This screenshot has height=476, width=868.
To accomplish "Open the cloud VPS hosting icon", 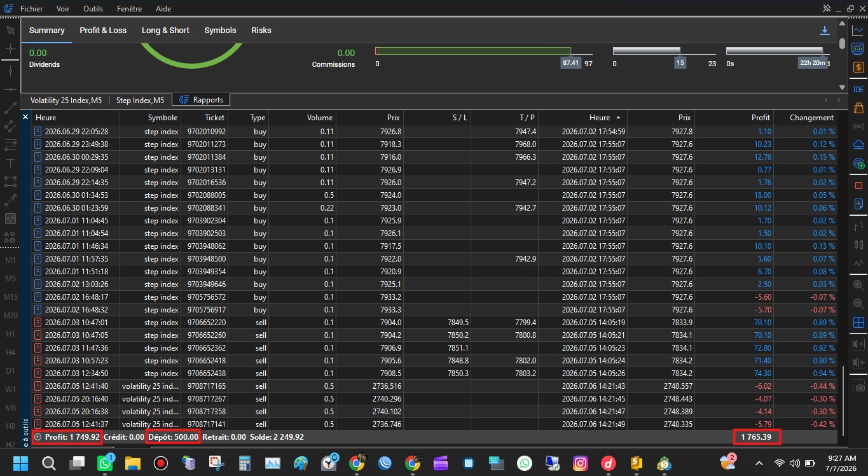I will click(858, 145).
